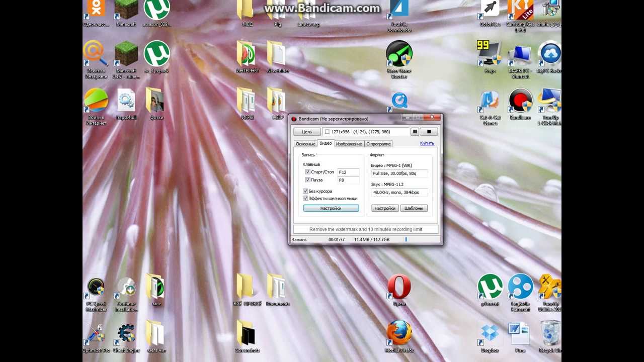Launch Razer Game Booster
Screen dimensions: 644x362
tap(399, 59)
